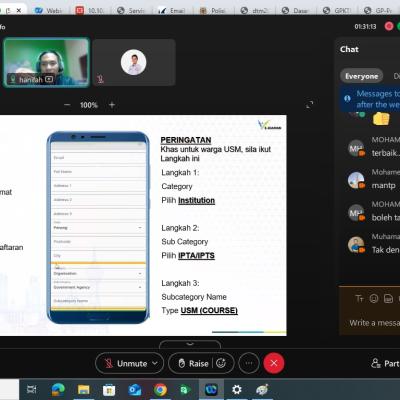The height and width of the screenshot is (400, 400).
Task: Switch to the Webi browser tab
Action: click(48, 10)
